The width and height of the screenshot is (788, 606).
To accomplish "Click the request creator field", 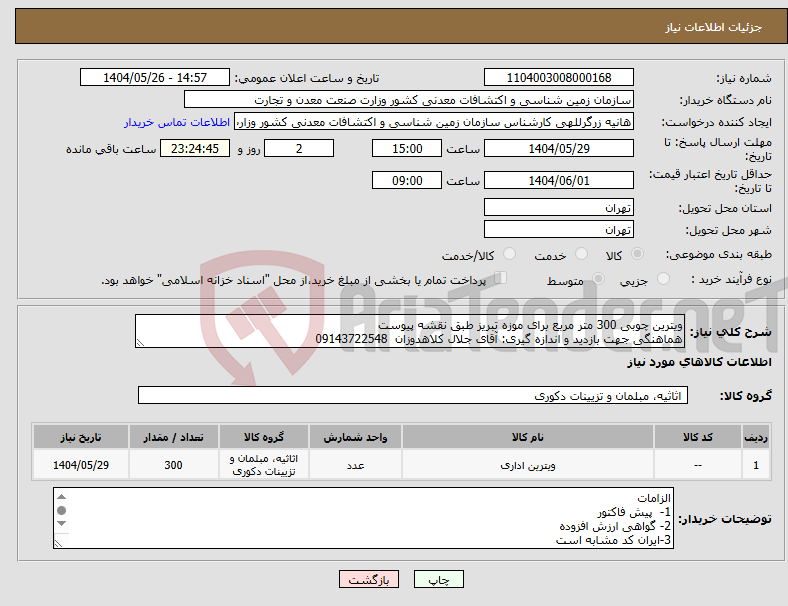I will coord(434,122).
